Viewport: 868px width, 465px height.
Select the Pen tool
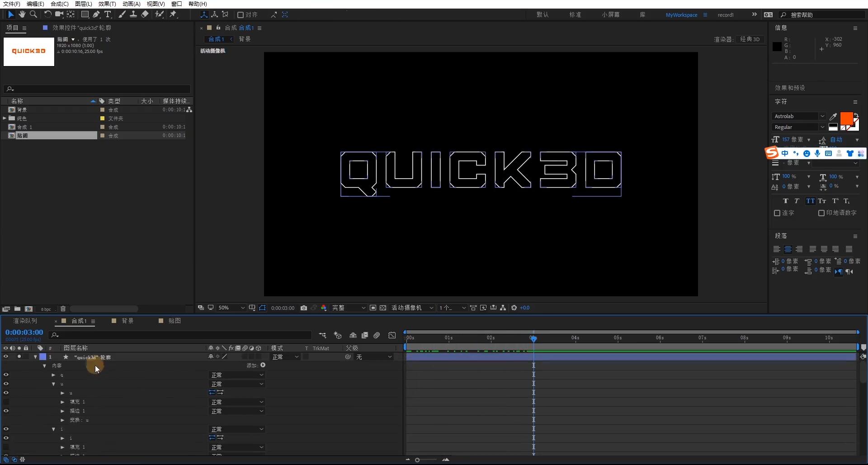point(96,14)
